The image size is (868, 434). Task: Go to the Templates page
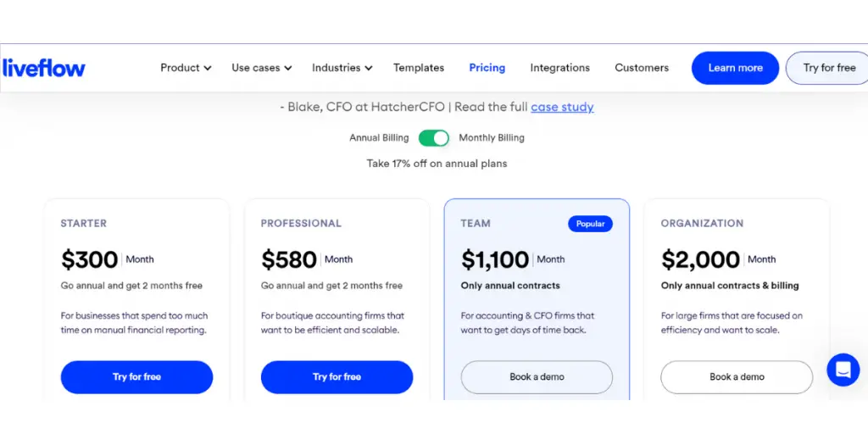click(x=419, y=68)
